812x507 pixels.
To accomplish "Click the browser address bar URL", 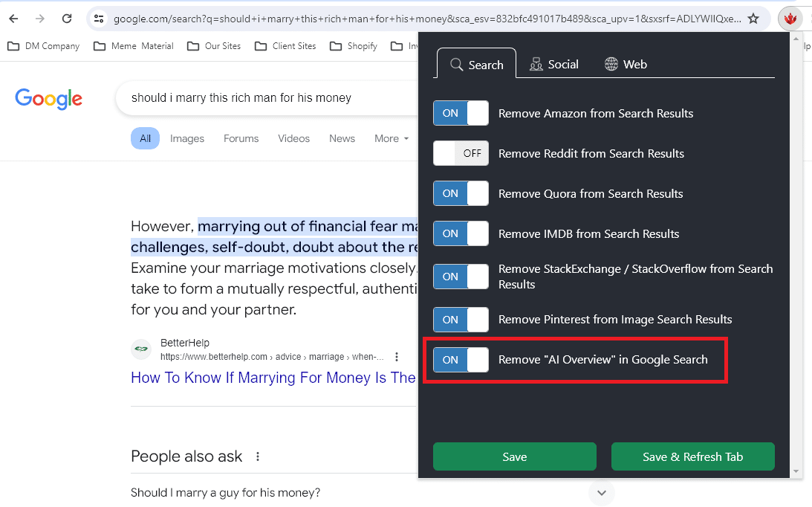I will [427, 19].
